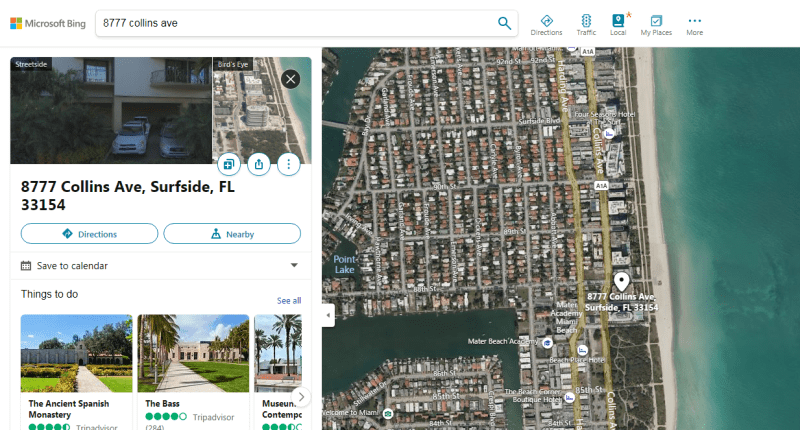Click the save to collection icon
This screenshot has height=430, width=800.
tap(229, 164)
